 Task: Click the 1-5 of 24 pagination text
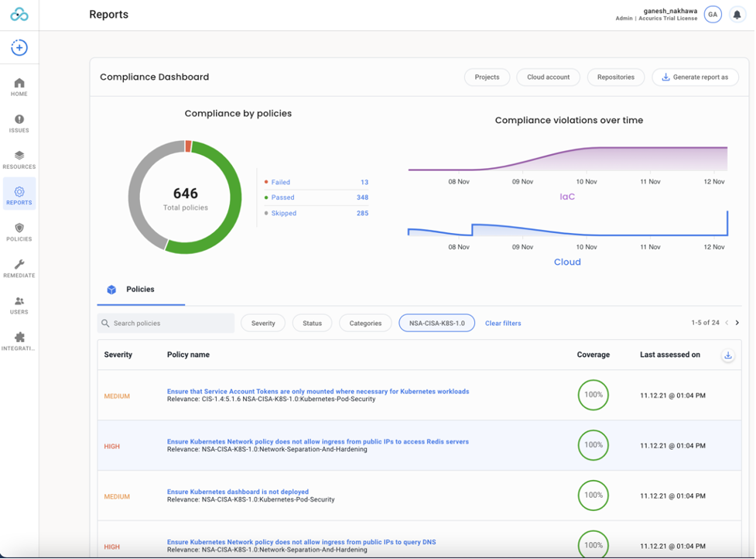705,323
